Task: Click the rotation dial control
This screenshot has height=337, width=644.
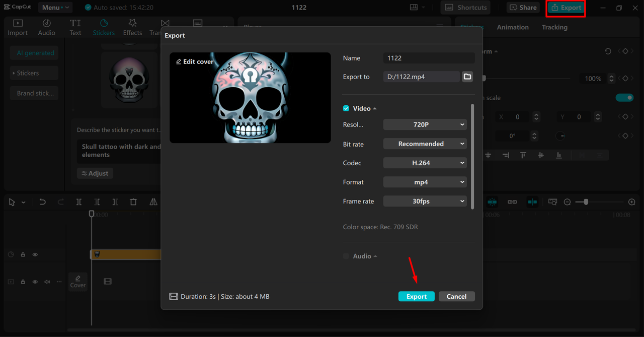Action: coord(560,136)
